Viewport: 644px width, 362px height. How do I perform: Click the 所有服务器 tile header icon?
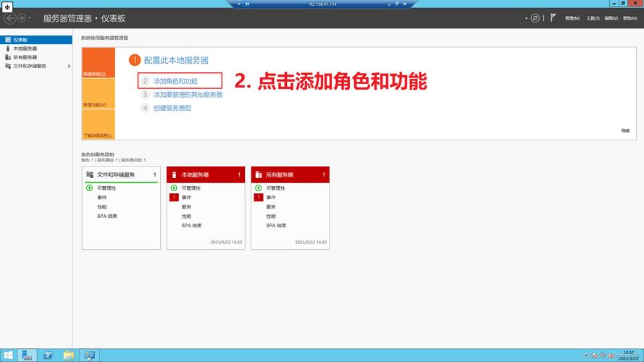(x=259, y=174)
